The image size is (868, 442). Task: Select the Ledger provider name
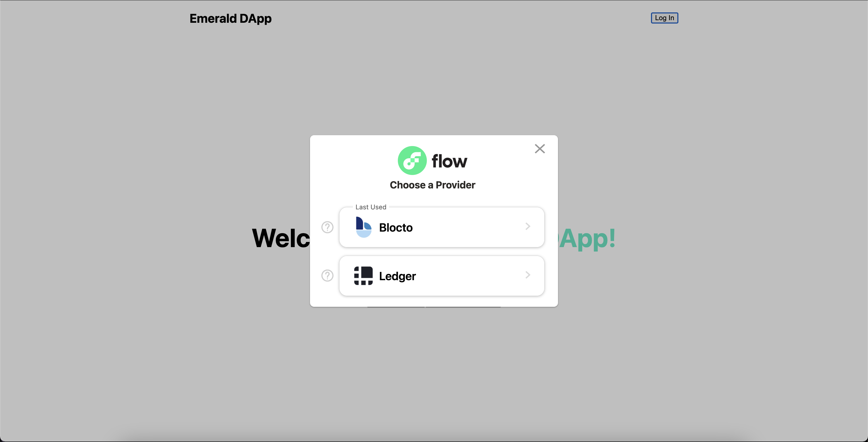coord(397,276)
